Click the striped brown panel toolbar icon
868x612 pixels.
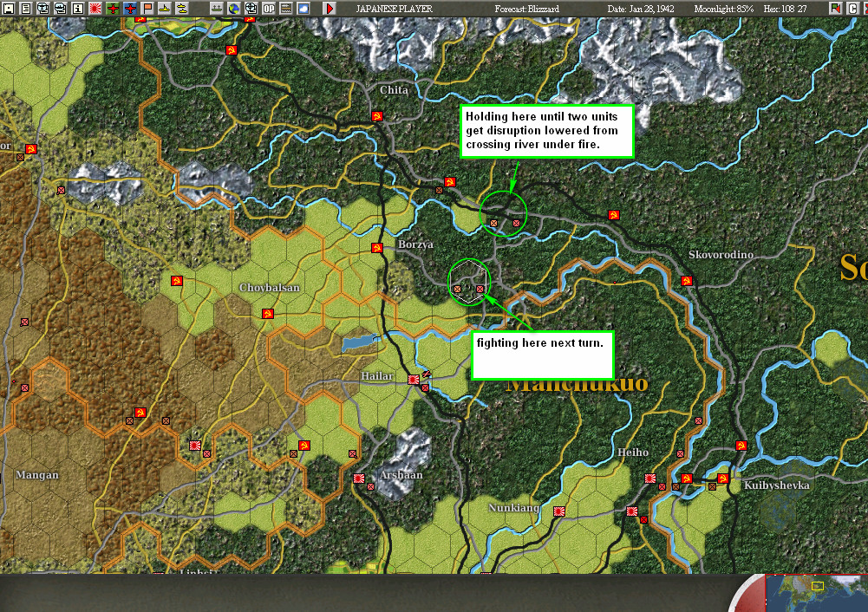[285, 9]
